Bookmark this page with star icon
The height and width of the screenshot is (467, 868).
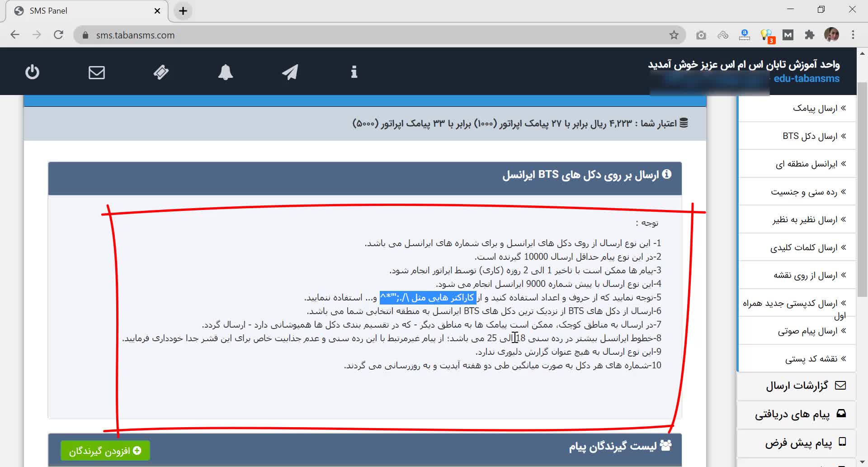pyautogui.click(x=674, y=35)
